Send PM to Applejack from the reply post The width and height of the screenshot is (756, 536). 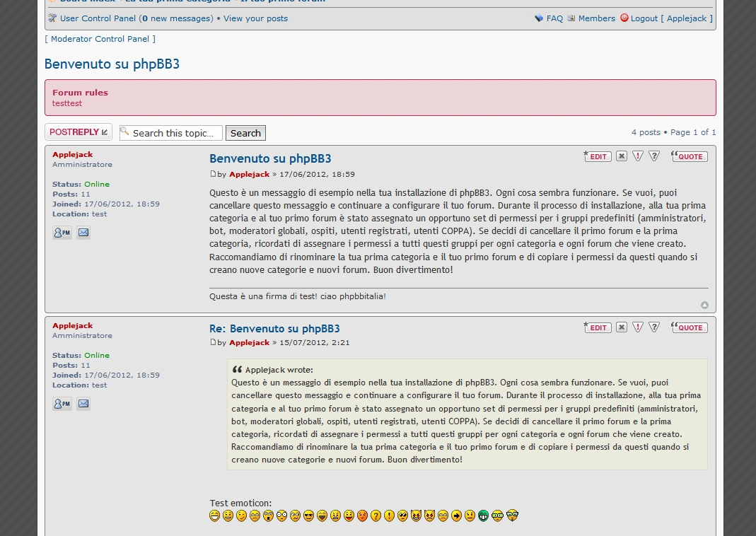pyautogui.click(x=62, y=404)
